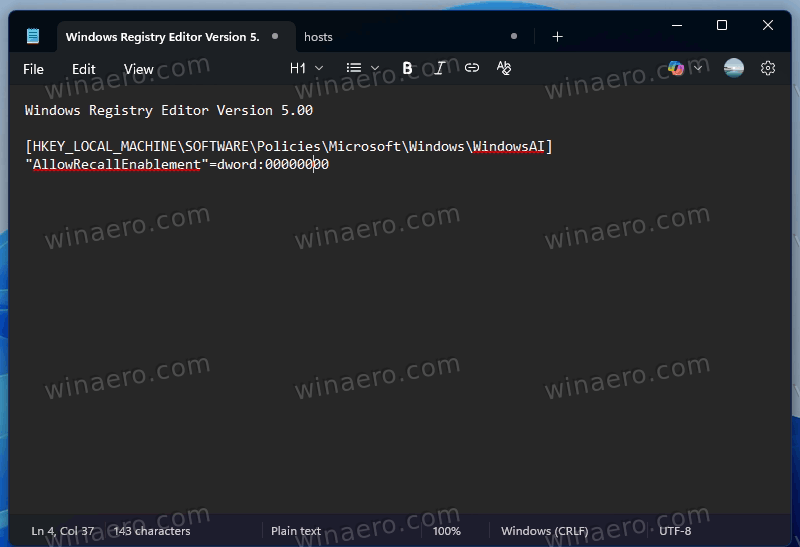This screenshot has height=547, width=800.
Task: Maximize the Notepad window
Action: pyautogui.click(x=722, y=25)
